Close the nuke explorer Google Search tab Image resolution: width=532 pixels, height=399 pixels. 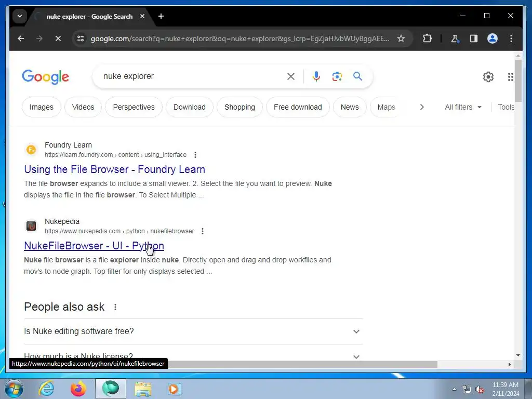pos(142,16)
